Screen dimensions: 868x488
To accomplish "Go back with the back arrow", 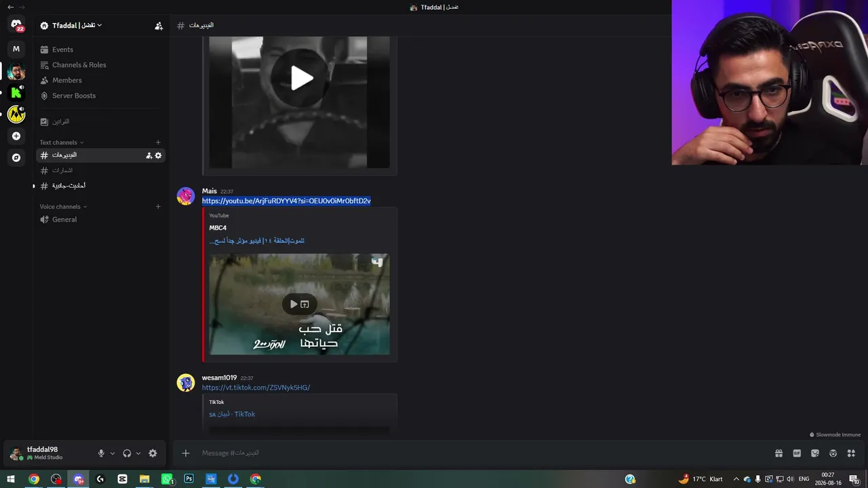I will 10,7.
